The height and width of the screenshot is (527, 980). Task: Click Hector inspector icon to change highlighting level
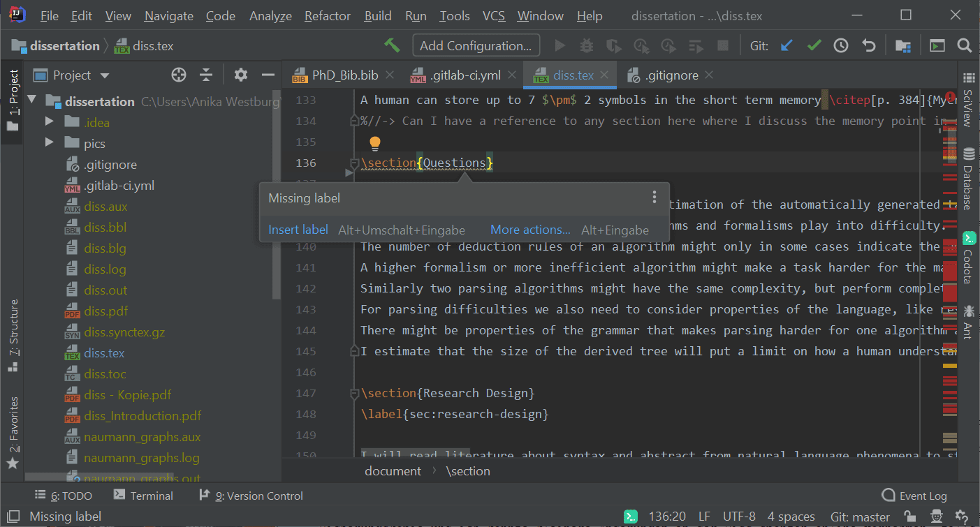[935, 517]
